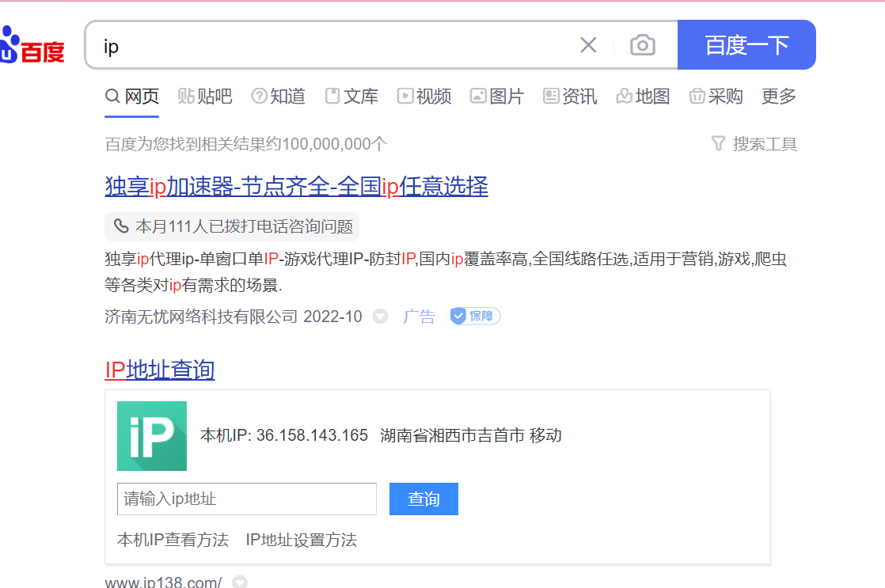Expand dropdown arrow beside 济南无忧网络科技有限公司 2022-10

coord(381,317)
